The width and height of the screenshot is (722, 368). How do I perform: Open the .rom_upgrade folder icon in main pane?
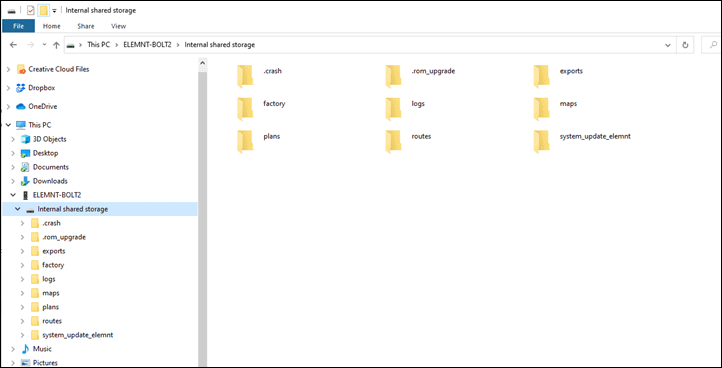(393, 76)
